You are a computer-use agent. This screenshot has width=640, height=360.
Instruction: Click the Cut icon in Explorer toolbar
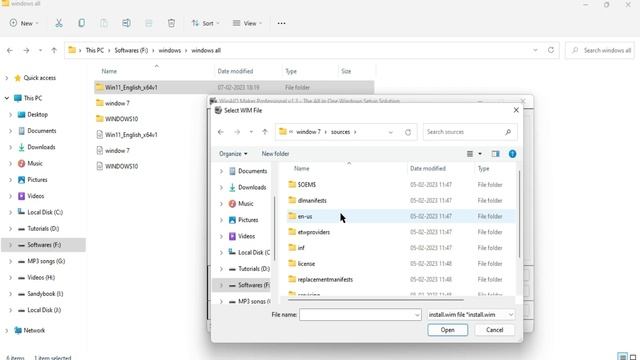coord(59,23)
